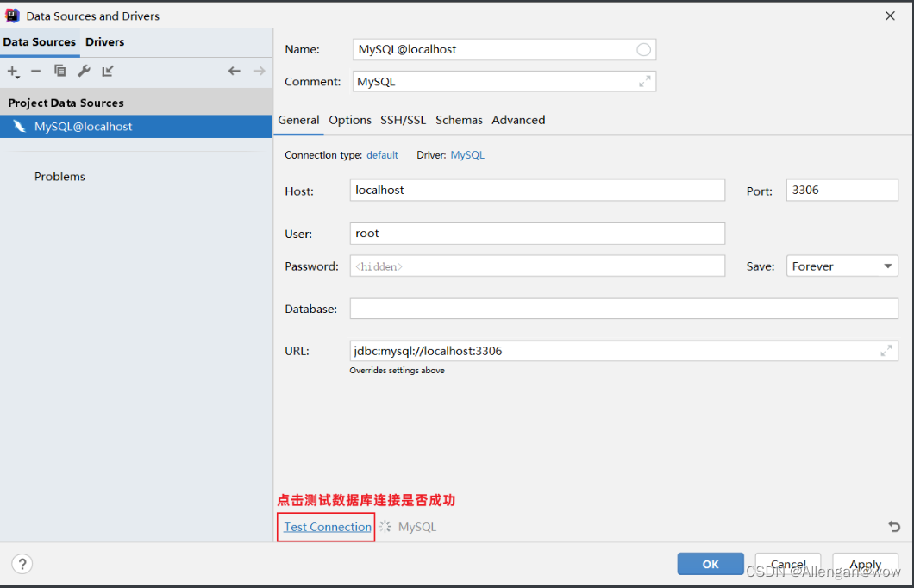Select the Problems entry in the sidebar
Image resolution: width=914 pixels, height=588 pixels.
point(59,177)
